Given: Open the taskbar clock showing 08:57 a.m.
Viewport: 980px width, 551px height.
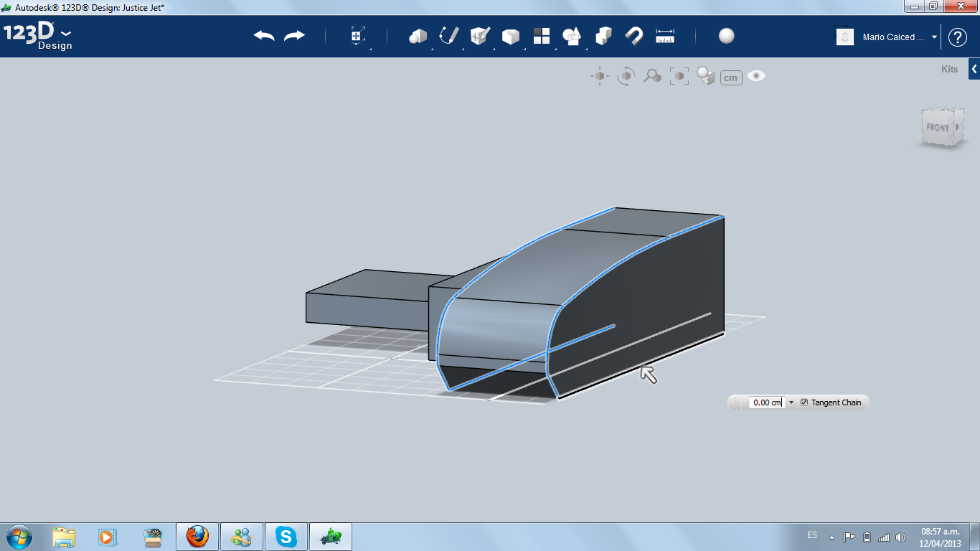Looking at the screenshot, I should [940, 537].
